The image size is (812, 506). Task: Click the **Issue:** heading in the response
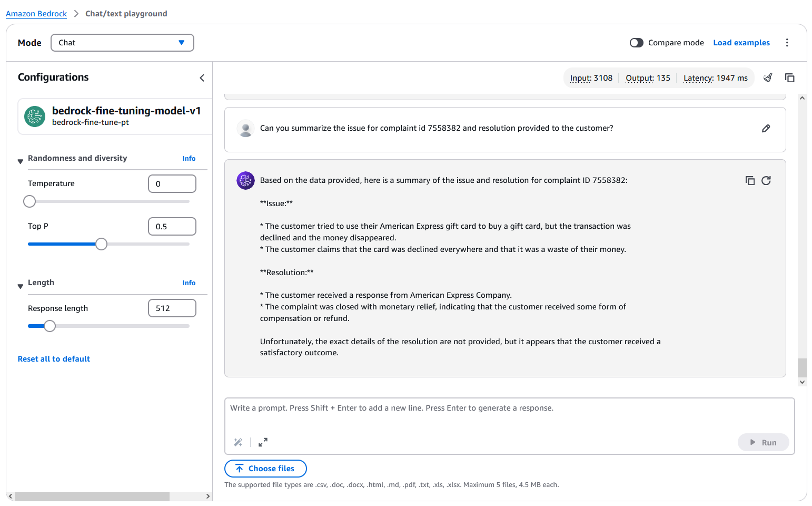276,203
